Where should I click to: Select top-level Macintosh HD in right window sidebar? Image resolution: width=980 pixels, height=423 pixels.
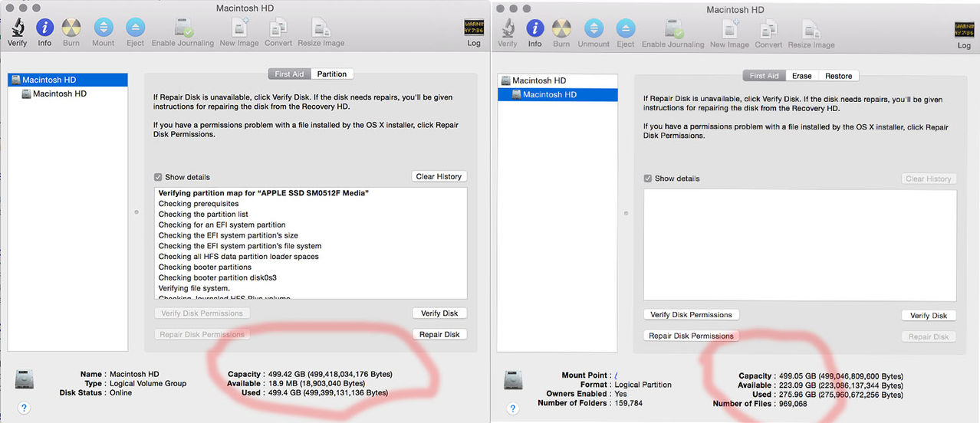click(x=557, y=80)
